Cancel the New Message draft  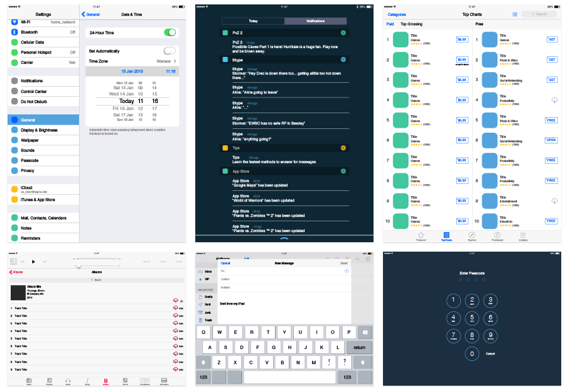pyautogui.click(x=226, y=263)
